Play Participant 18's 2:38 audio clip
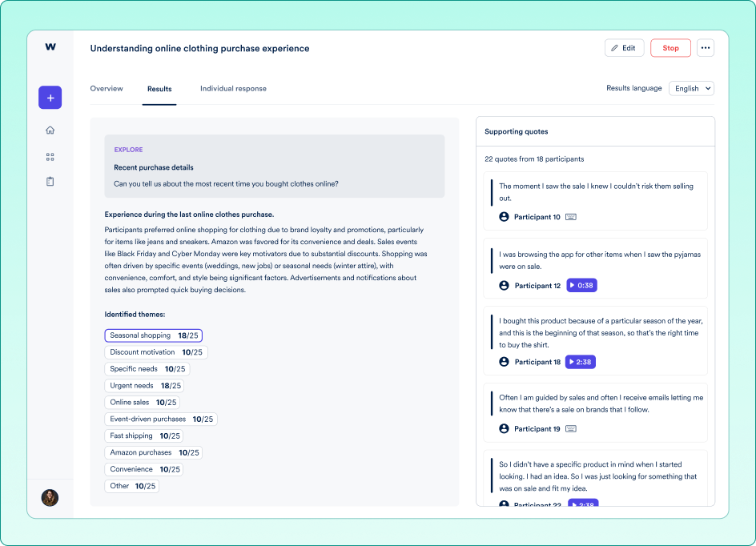Viewport: 756px width, 546px height. click(x=580, y=362)
